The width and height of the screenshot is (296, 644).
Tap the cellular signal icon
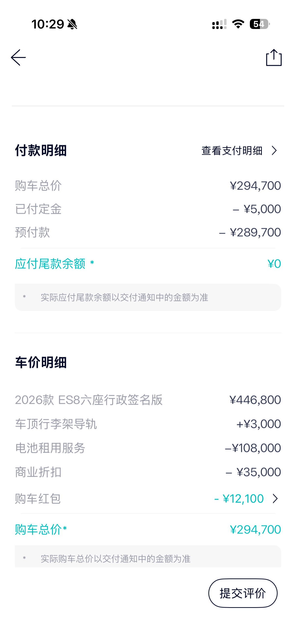point(219,24)
